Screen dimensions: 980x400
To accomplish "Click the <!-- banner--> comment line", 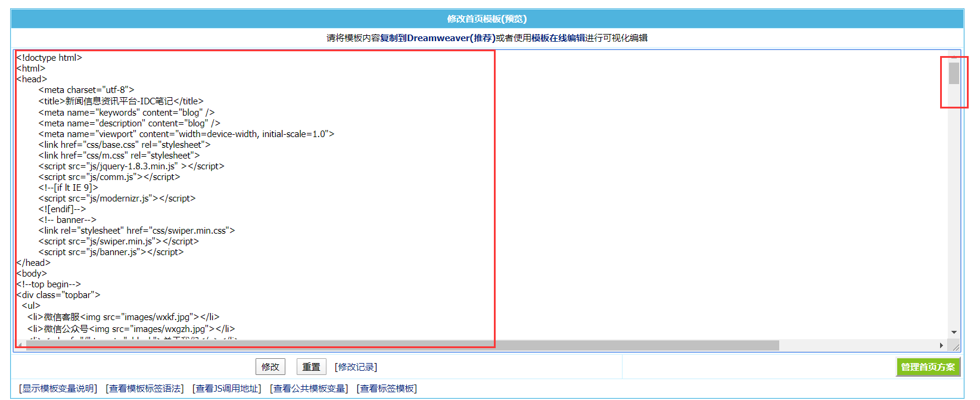I will click(67, 220).
